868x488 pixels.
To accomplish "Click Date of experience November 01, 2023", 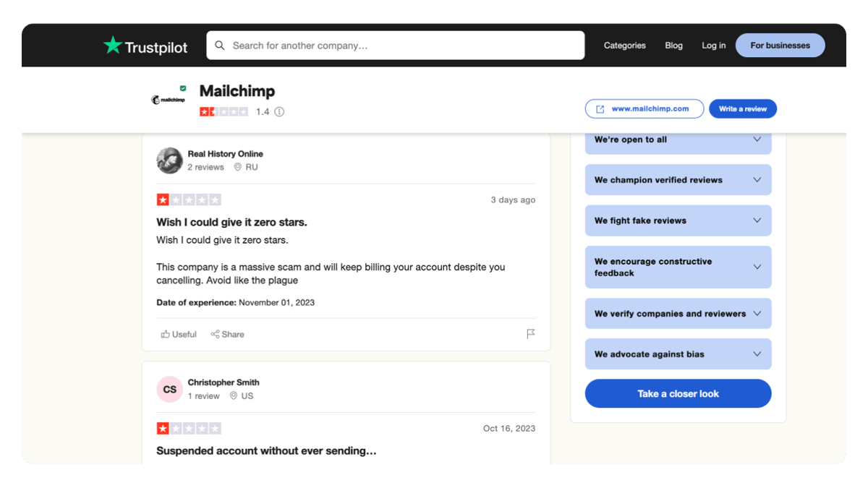I will [235, 303].
